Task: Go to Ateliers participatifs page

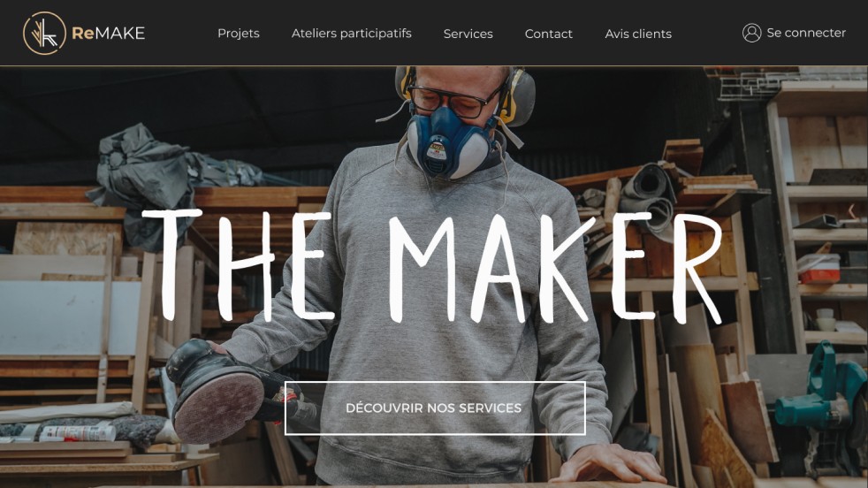Action: 352,34
